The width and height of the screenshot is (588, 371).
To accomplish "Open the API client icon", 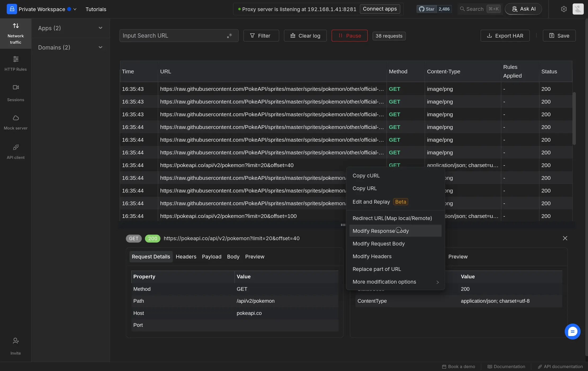I will point(16,147).
